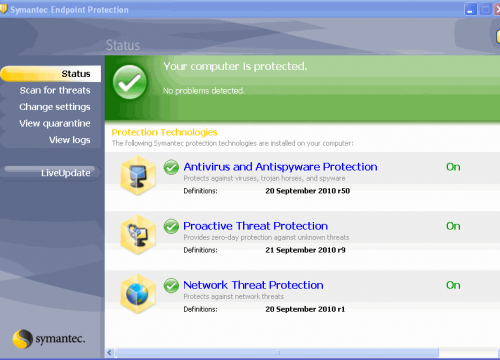Click definitions date 20 September 2010 r1

305,309
